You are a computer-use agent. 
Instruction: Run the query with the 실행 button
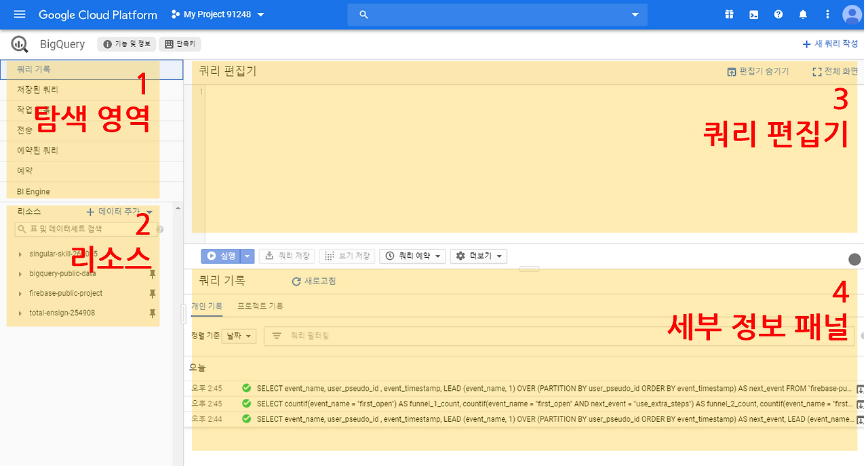[222, 256]
